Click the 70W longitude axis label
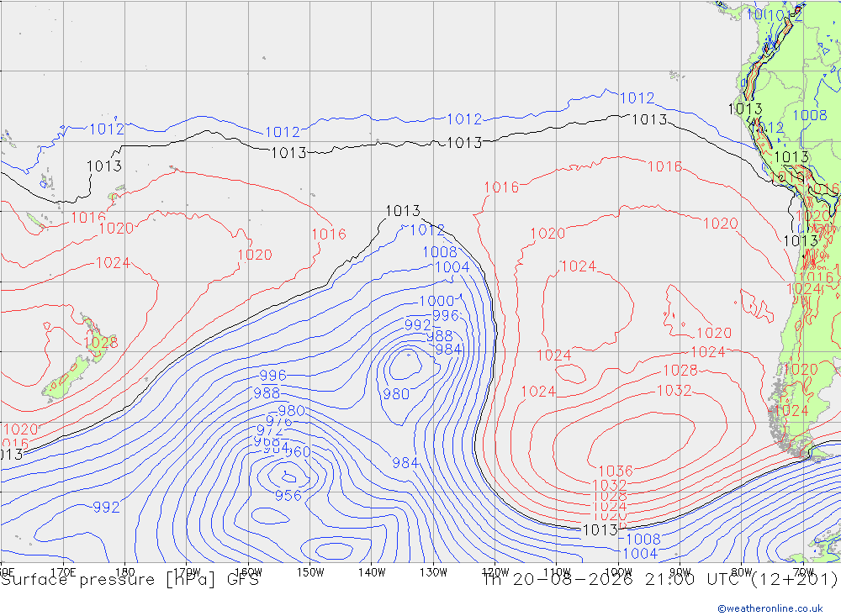The image size is (841, 616). pos(803,572)
